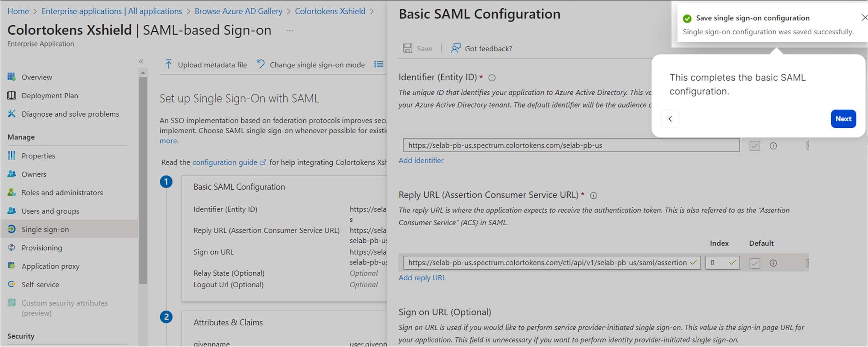Viewport: 868px width, 347px height.
Task: Dismiss the save success notification
Action: coord(864,18)
